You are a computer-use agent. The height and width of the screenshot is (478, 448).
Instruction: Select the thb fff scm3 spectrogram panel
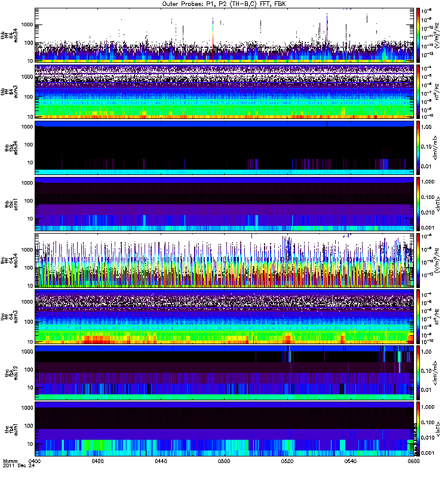[225, 91]
